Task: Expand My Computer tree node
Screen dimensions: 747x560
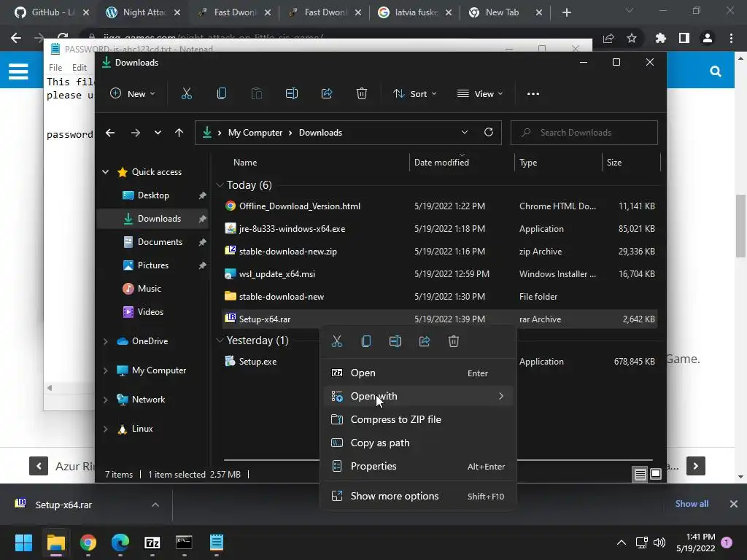Action: 105,370
